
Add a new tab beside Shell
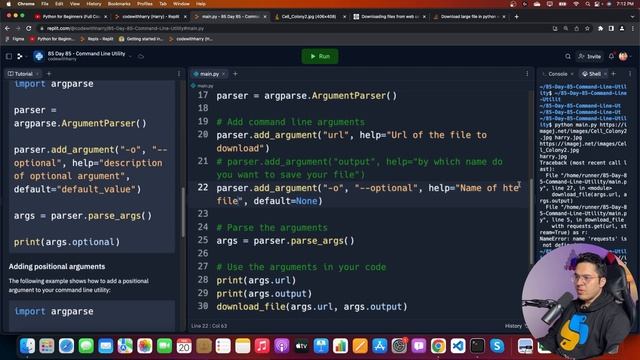coord(613,74)
